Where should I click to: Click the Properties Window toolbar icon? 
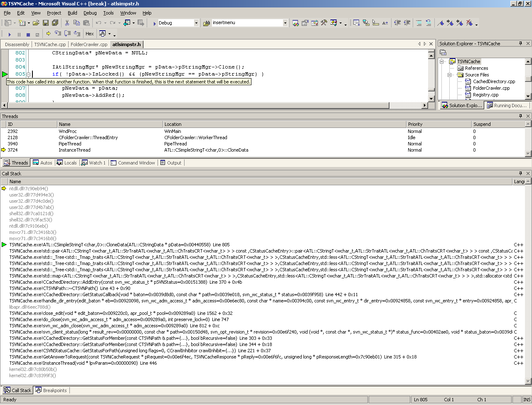point(305,23)
